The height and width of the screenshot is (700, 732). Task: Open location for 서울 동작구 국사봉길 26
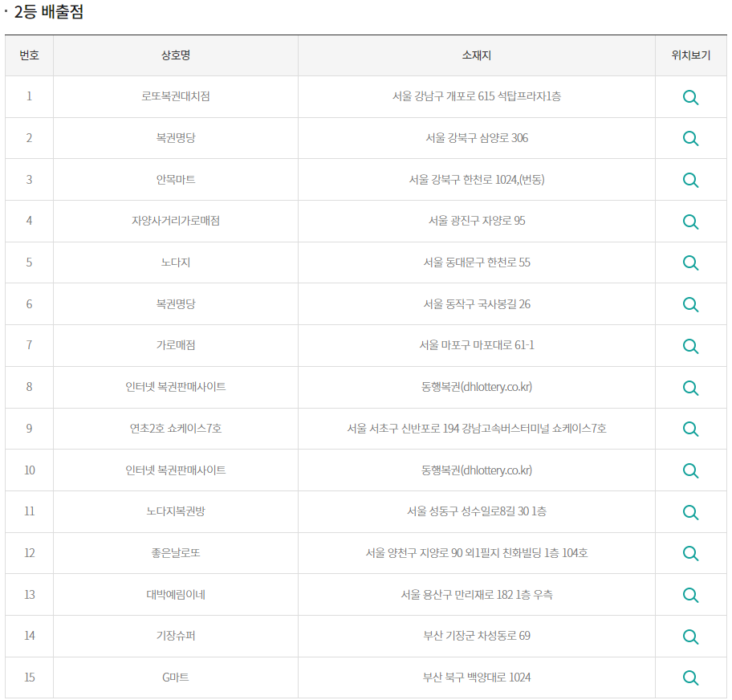(690, 304)
